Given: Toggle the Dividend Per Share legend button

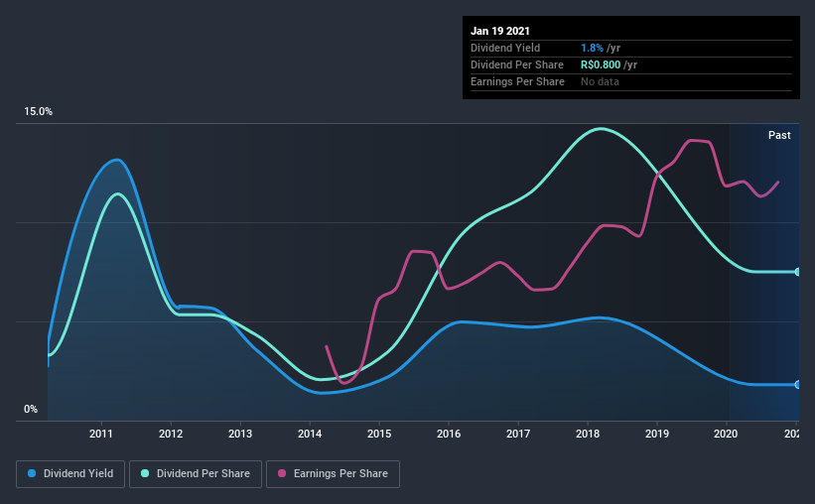Looking at the screenshot, I should point(196,474).
